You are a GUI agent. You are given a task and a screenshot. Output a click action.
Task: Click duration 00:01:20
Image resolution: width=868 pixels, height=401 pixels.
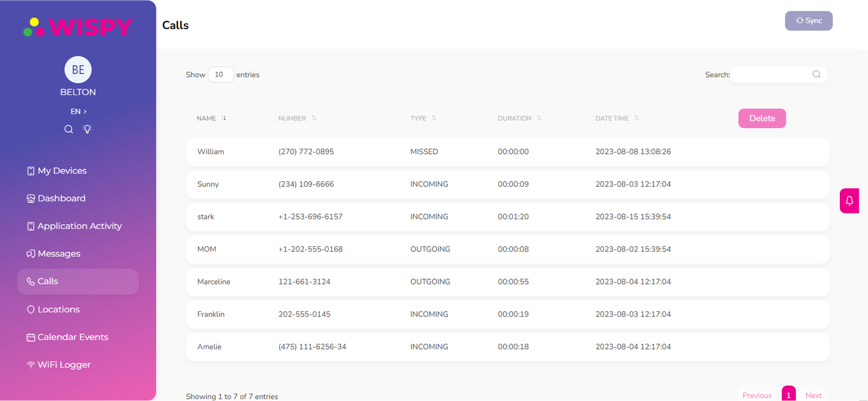[513, 217]
